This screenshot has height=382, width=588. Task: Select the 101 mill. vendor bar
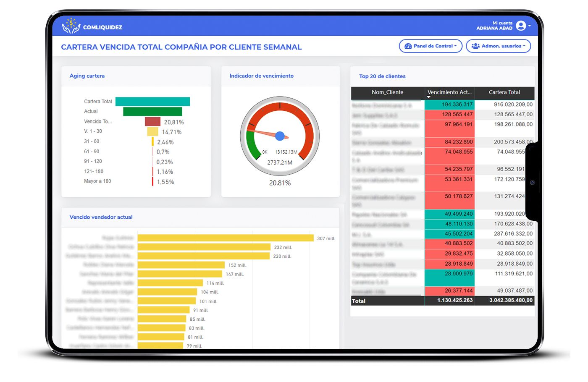tap(167, 301)
